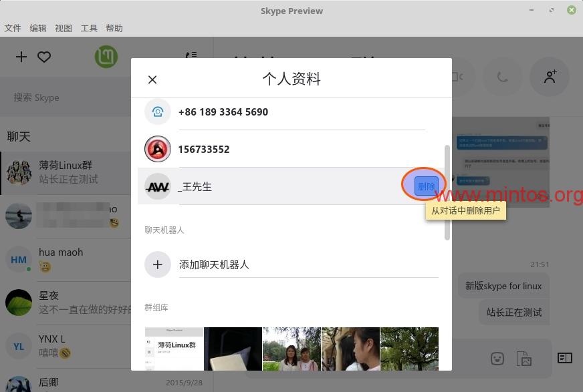Open the _王先生 member avatar
The height and width of the screenshot is (392, 583).
click(158, 187)
